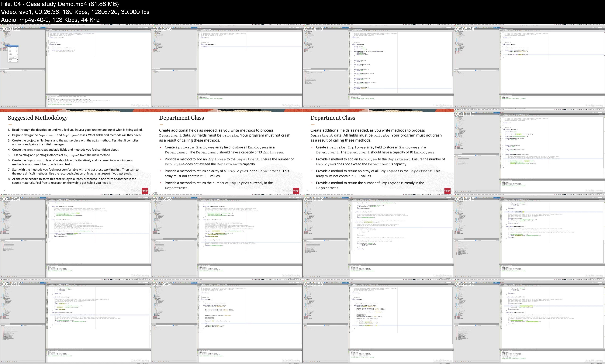The width and height of the screenshot is (605, 364).
Task: Open the thumbnail stamped 00:16:46
Action: tap(529, 236)
